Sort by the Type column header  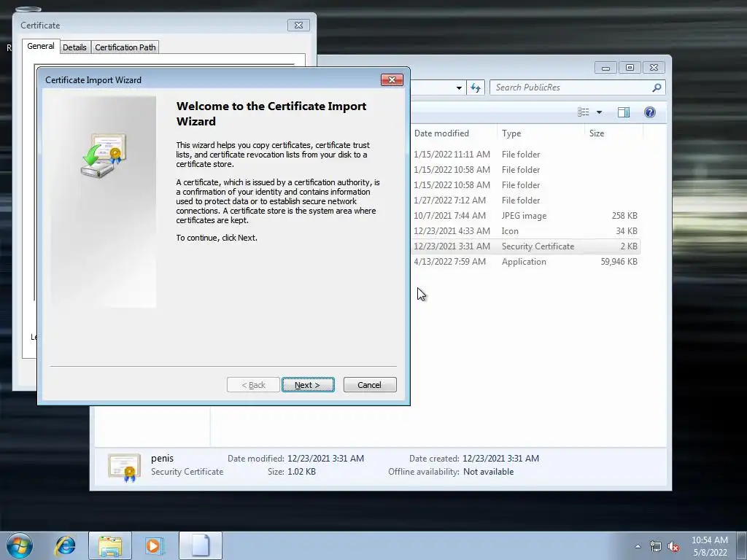click(511, 133)
